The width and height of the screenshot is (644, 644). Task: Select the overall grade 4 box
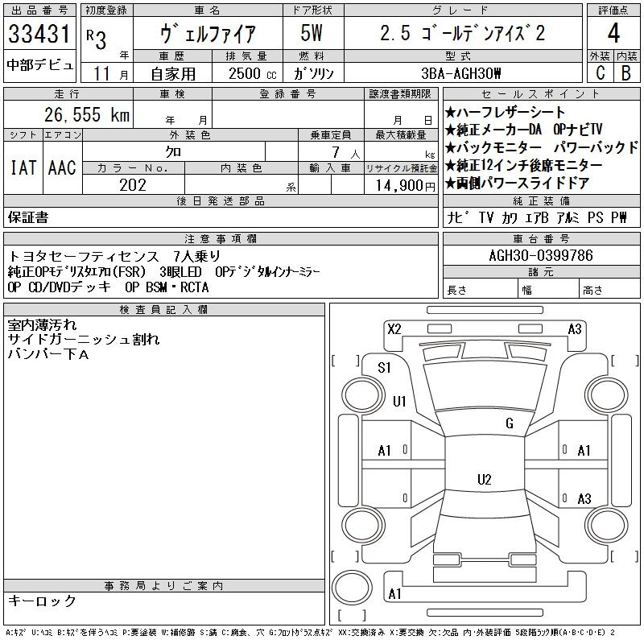tap(613, 35)
